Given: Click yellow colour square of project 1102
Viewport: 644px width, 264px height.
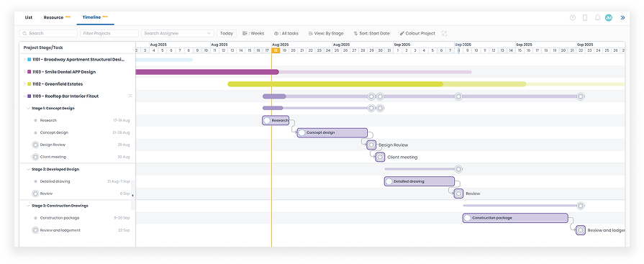Looking at the screenshot, I should point(30,84).
